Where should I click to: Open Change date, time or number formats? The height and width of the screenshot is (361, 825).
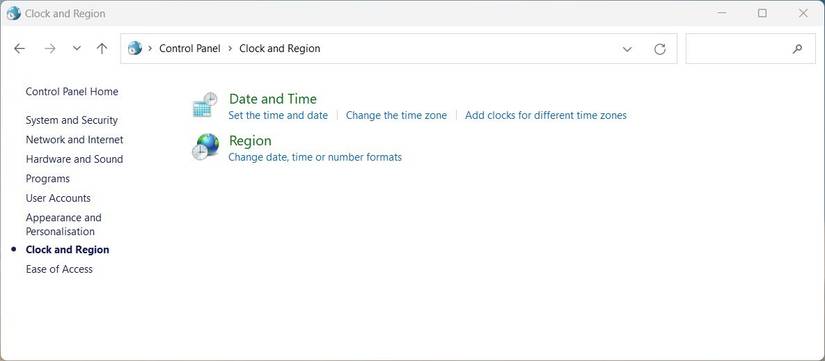pyautogui.click(x=315, y=157)
